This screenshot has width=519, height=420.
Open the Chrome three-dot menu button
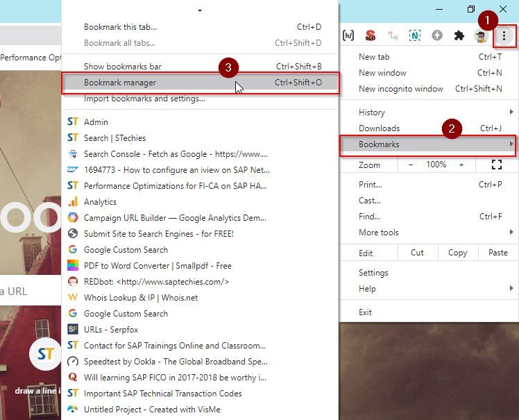[x=504, y=36]
